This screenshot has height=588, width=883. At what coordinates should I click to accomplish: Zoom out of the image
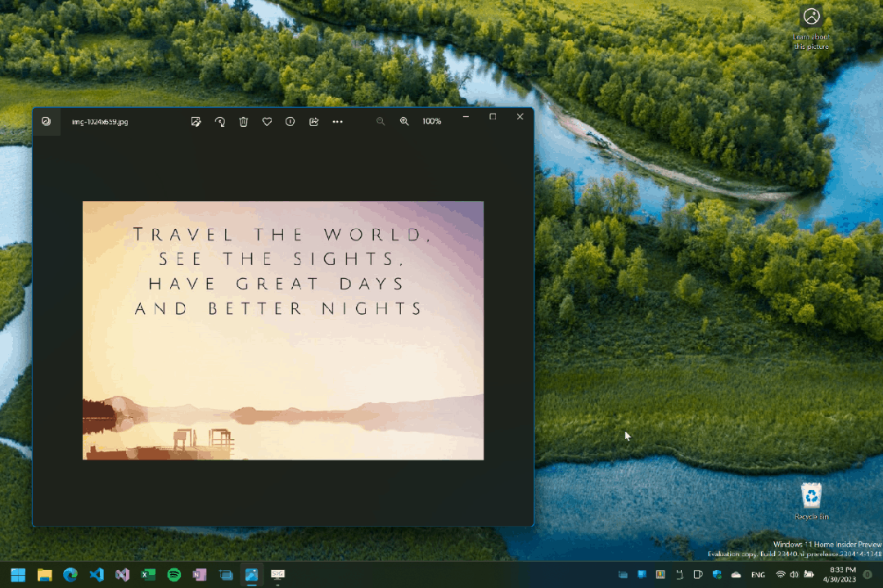(381, 121)
